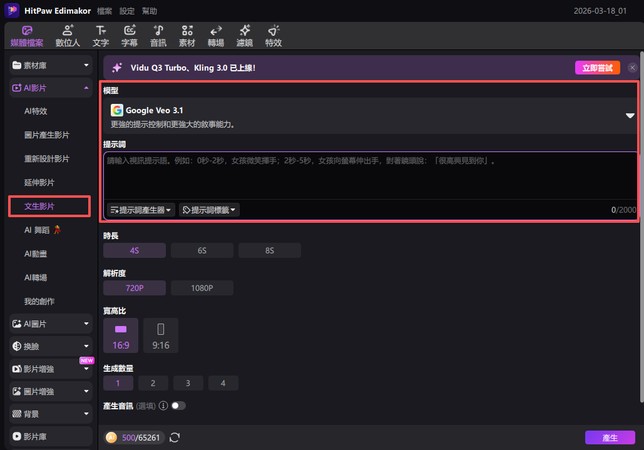Open the 素材 elements icon
Screen dimensions: 644x450
(x=187, y=30)
